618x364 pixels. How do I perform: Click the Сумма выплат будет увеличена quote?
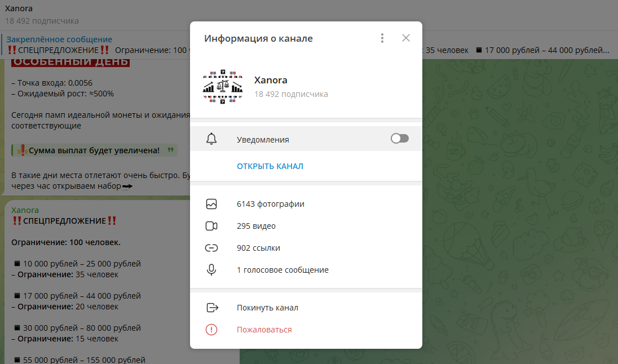94,150
